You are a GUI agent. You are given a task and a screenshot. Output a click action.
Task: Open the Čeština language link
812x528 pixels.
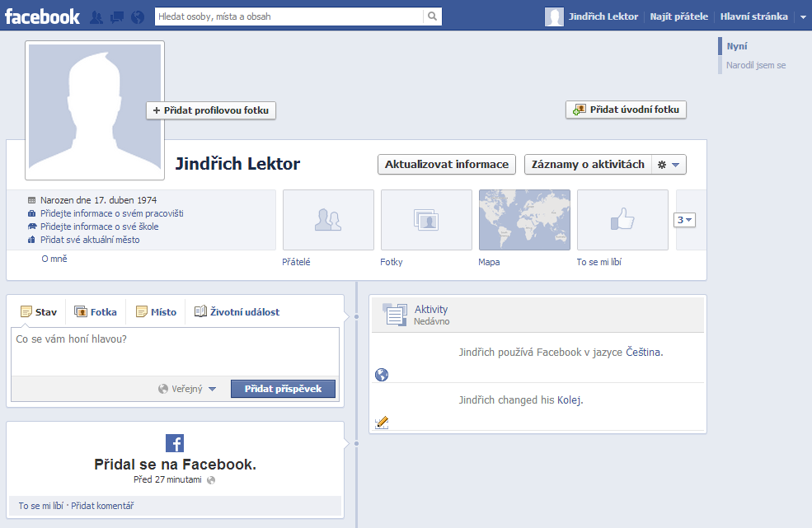(643, 352)
